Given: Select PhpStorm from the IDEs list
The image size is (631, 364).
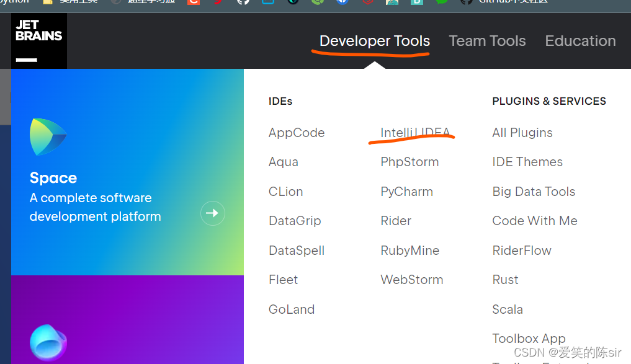Looking at the screenshot, I should (409, 162).
